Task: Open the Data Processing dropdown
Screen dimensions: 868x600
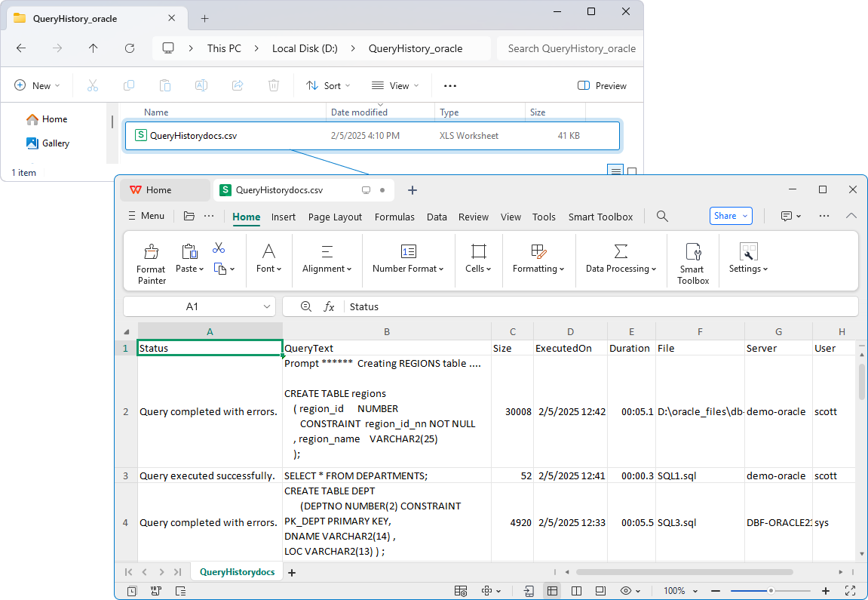Action: 621,259
